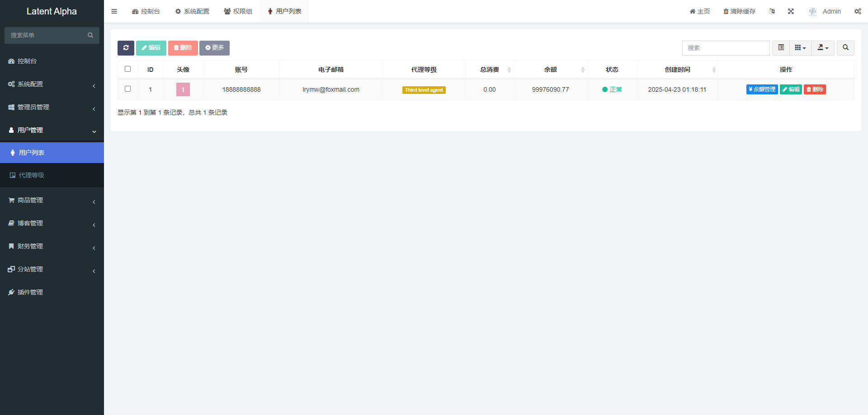The height and width of the screenshot is (415, 868).
Task: Click the language translate icon in header
Action: click(772, 11)
